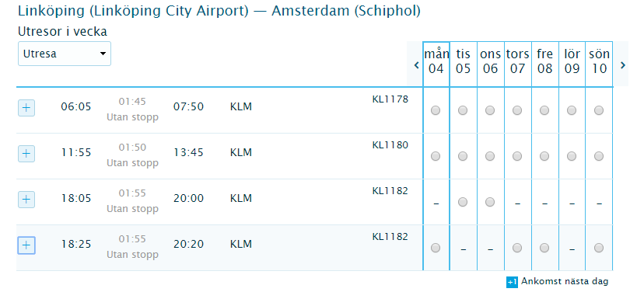Viewport: 644px width, 299px height.
Task: Expand details for the 18:05 KL1182 flight
Action: point(26,200)
